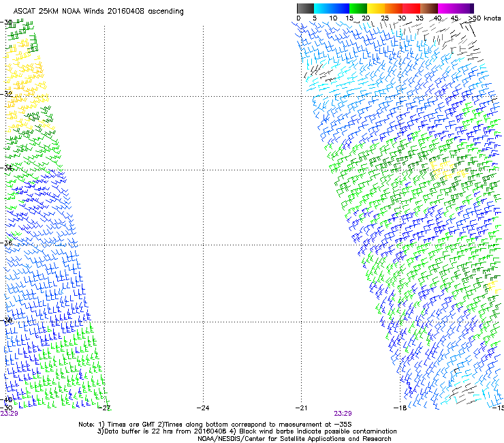Image resolution: width=504 pixels, height=443 pixels.
Task: Click the 5 label on the color scale
Action: coord(315,18)
